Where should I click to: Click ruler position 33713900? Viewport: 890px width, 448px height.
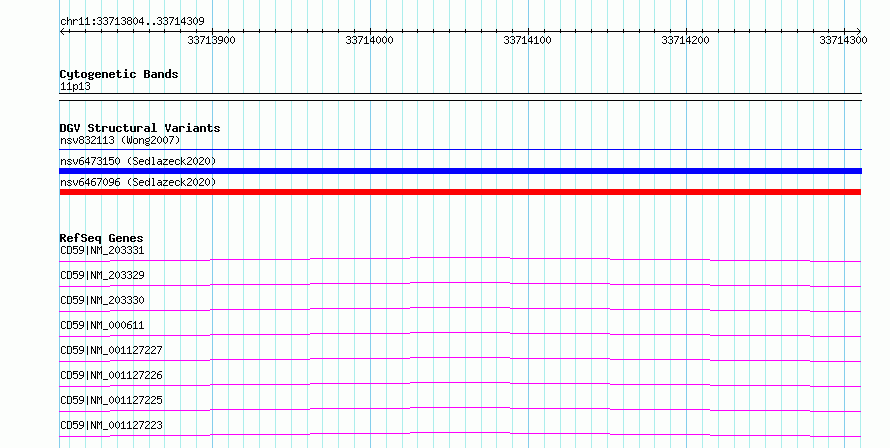pos(211,40)
